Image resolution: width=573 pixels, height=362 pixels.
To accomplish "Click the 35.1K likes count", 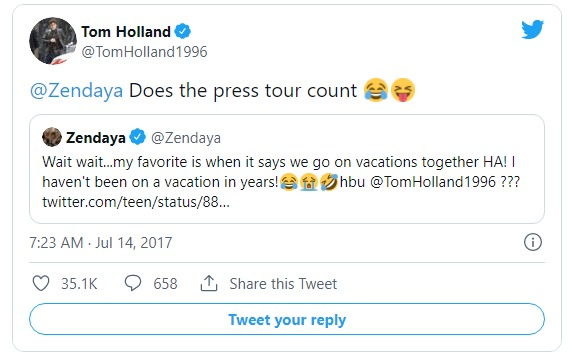I will click(79, 284).
